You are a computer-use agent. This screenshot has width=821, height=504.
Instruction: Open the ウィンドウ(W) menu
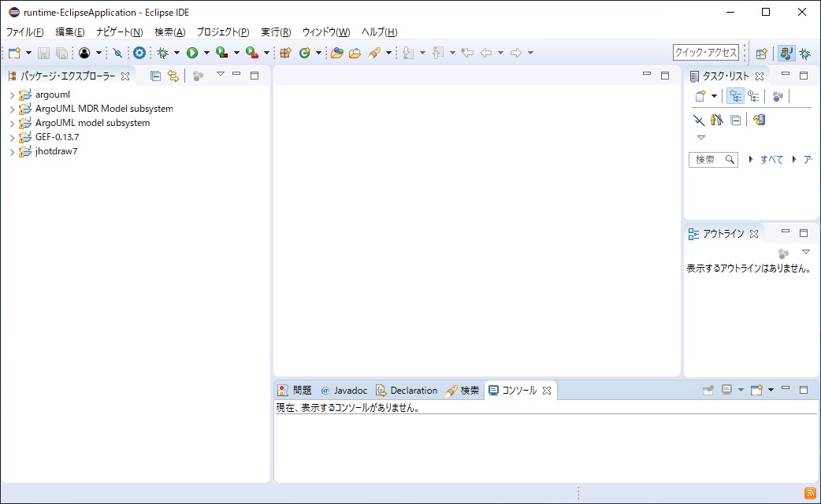click(x=326, y=32)
